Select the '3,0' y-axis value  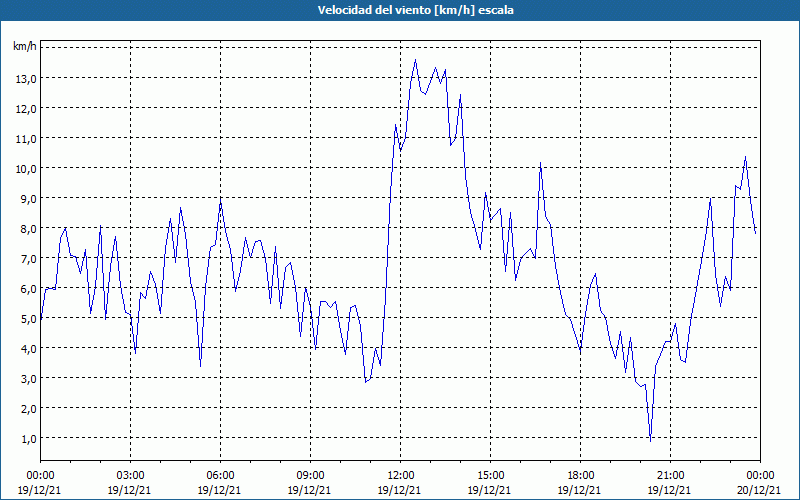click(x=29, y=379)
